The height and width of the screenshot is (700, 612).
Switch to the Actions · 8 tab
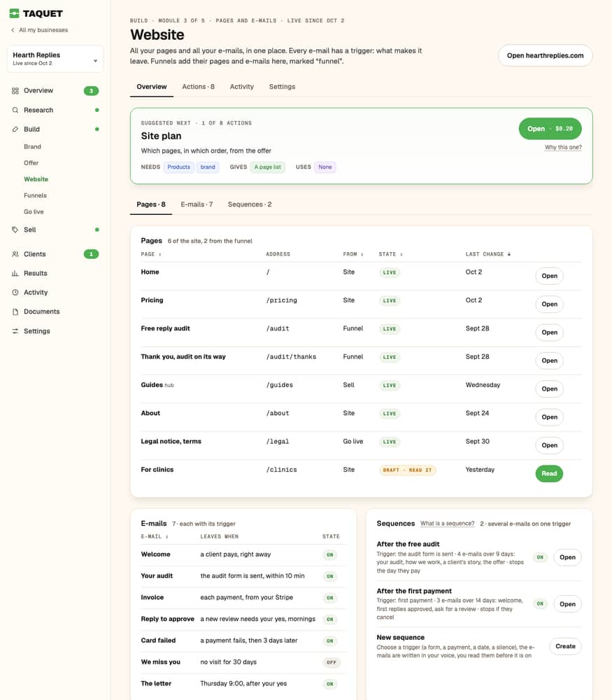198,87
